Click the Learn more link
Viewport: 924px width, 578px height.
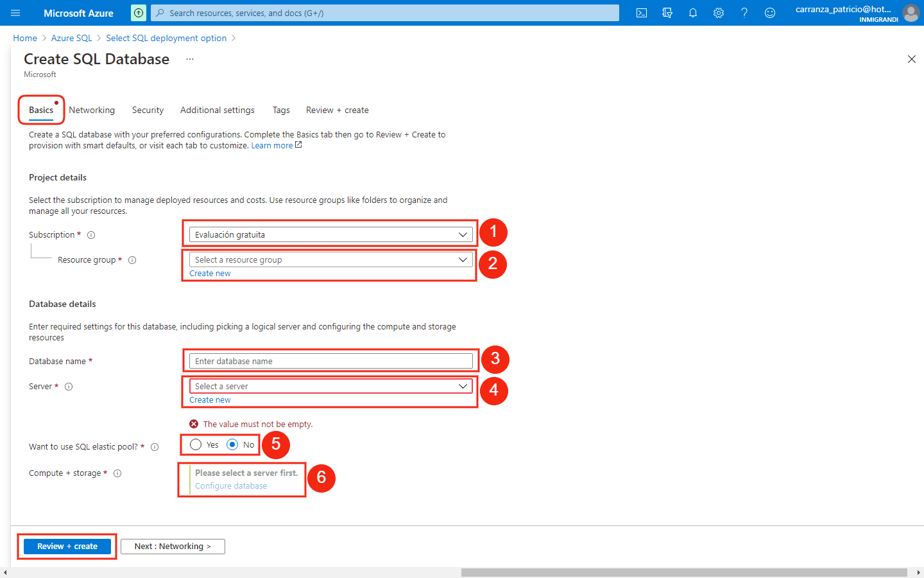(x=272, y=146)
